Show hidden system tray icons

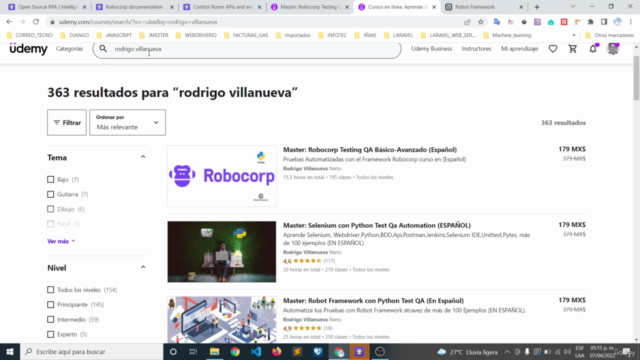(507, 351)
